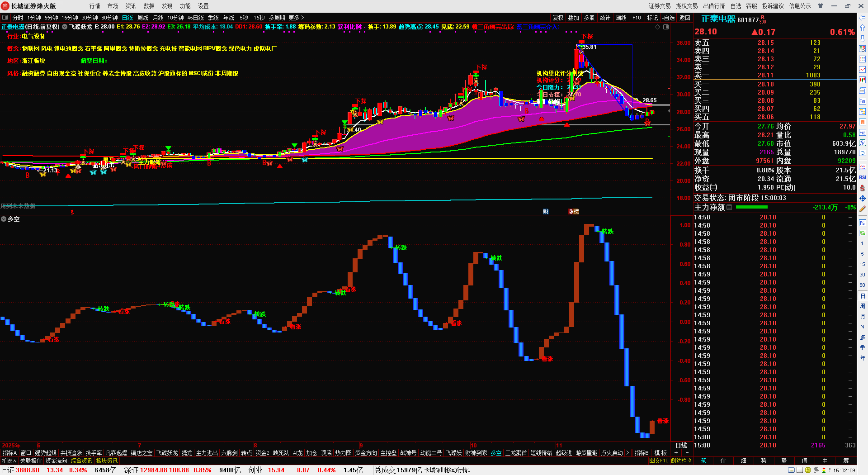Click the yellow coin icon in the status bar

coord(808,470)
